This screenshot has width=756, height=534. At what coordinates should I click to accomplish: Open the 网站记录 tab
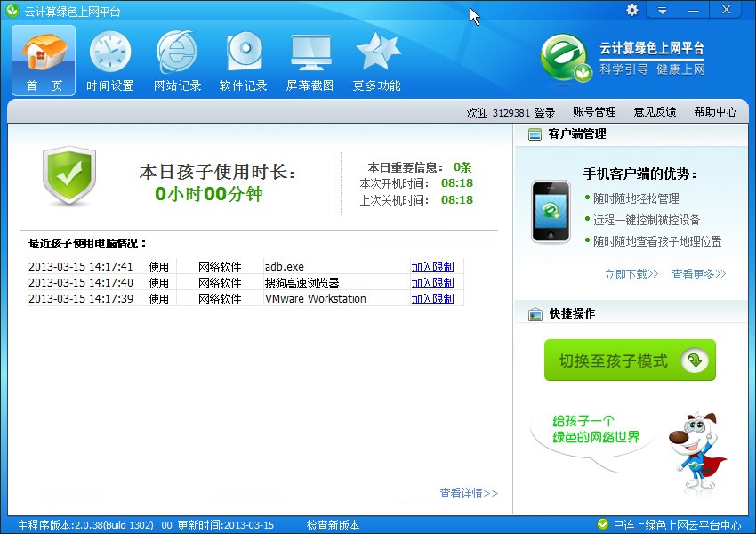click(x=177, y=61)
